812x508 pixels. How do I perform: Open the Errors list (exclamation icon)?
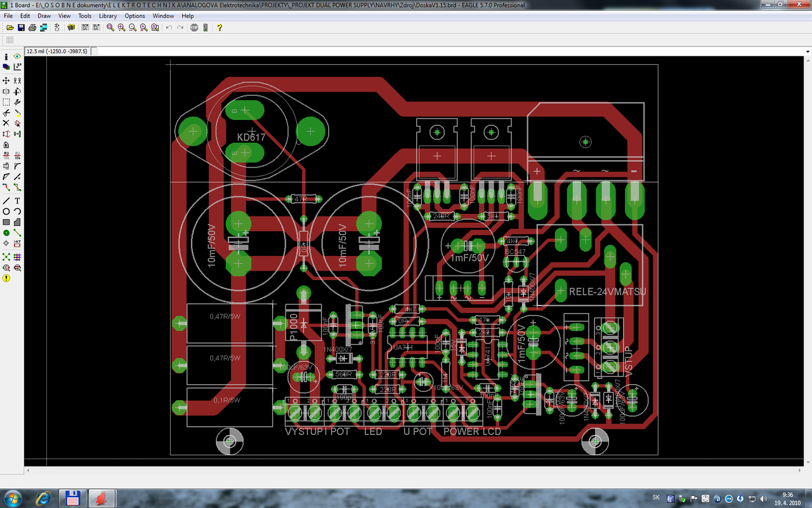[x=6, y=278]
